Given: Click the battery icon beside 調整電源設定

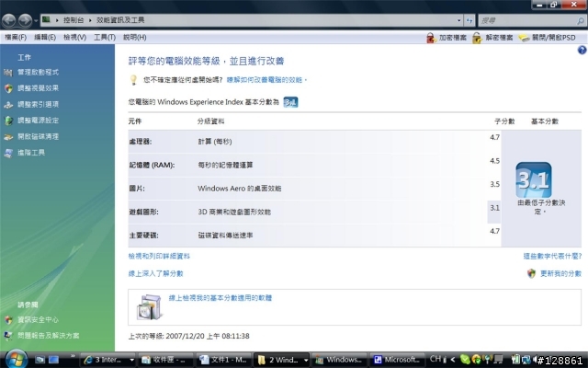Looking at the screenshot, I should click(8, 121).
